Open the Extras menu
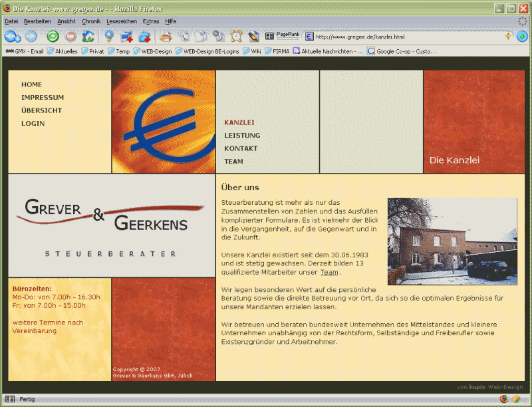 pos(151,21)
